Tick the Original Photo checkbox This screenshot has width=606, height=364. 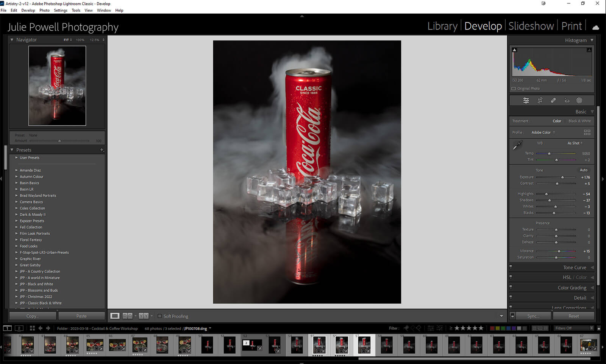tap(514, 89)
